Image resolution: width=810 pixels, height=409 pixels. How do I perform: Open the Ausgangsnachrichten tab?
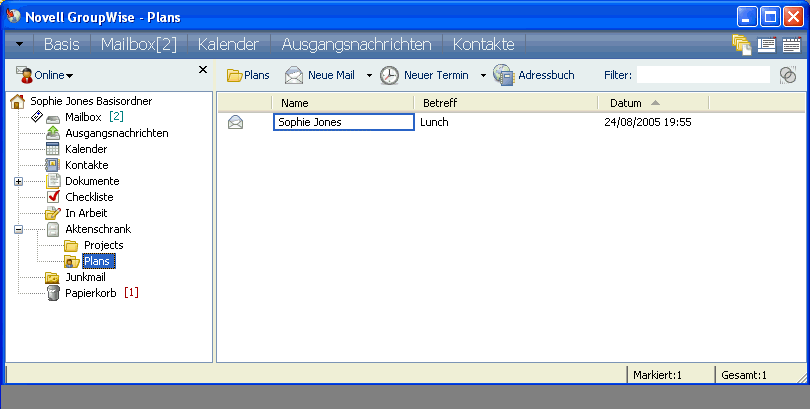pos(356,44)
